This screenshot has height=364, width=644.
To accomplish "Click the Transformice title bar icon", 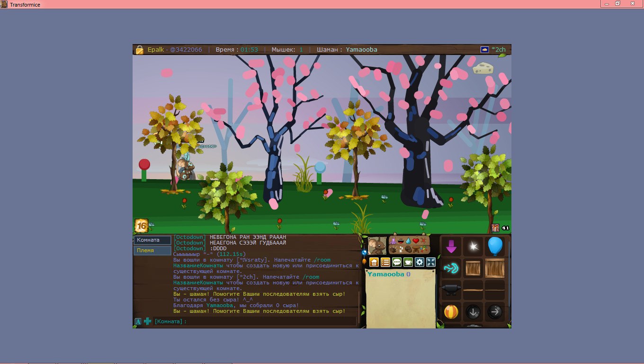I will (x=4, y=4).
